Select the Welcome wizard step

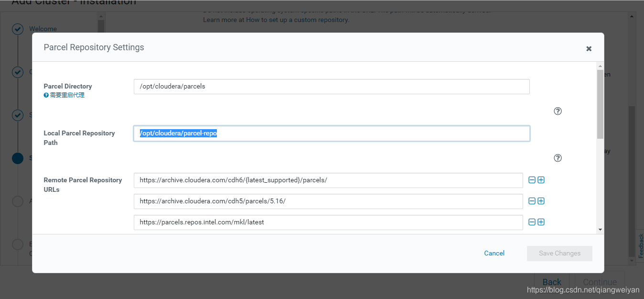point(43,29)
